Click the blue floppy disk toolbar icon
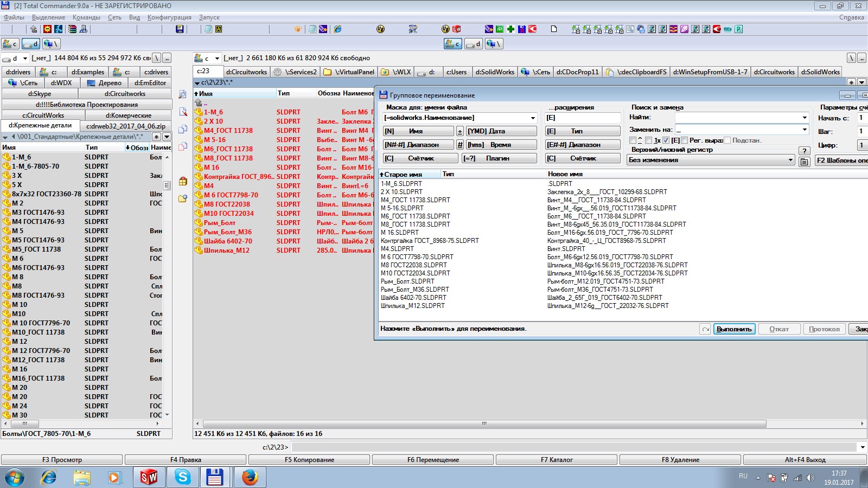868x488 pixels. [x=180, y=29]
